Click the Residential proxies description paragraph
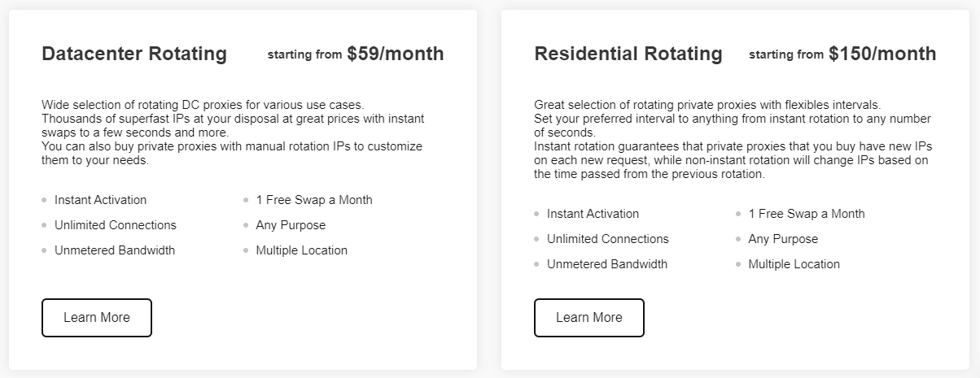980x378 pixels. point(731,140)
